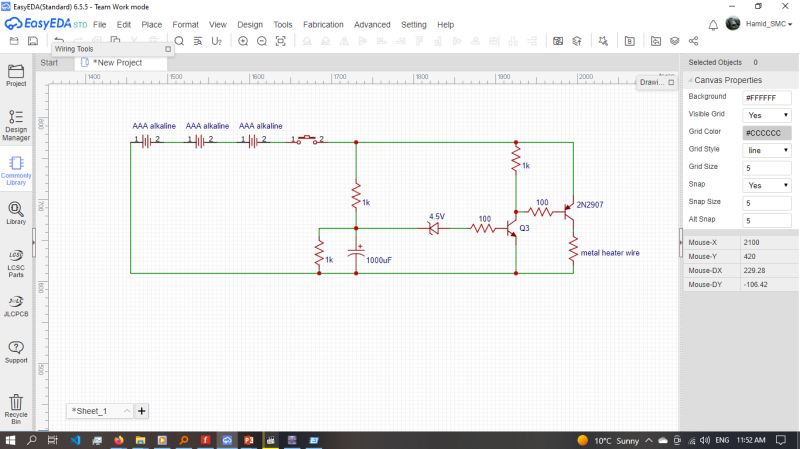Open the View menu
The width and height of the screenshot is (800, 449).
[x=217, y=24]
